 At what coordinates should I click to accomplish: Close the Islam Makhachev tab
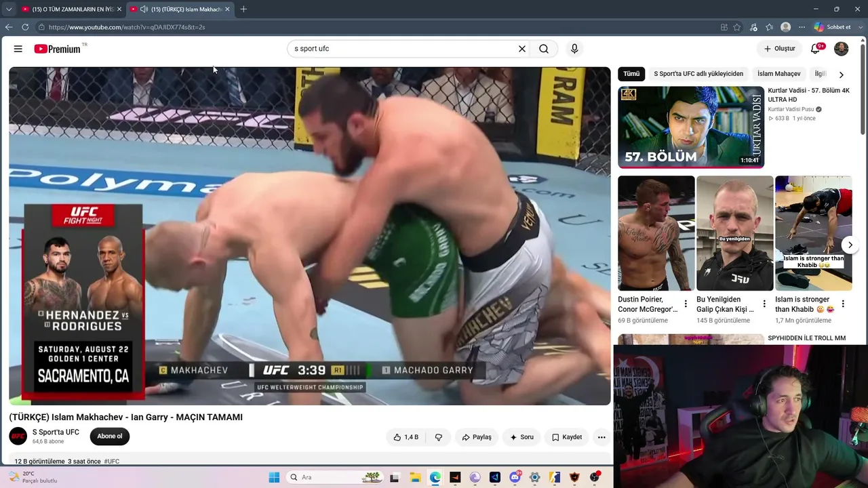(227, 9)
